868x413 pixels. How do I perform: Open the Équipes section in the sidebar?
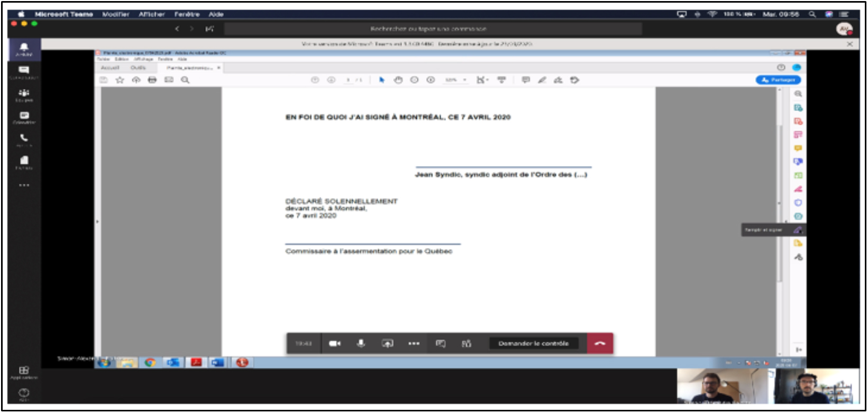(x=24, y=95)
